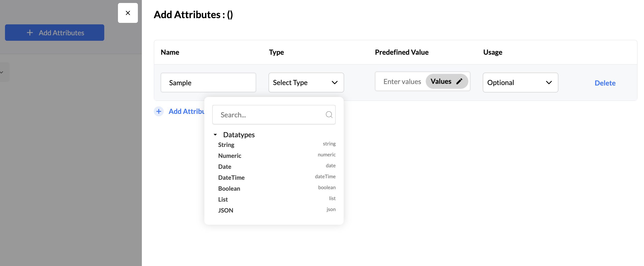Close the Add Attributes panel with X
Screen dimensions: 644x266
(x=128, y=13)
